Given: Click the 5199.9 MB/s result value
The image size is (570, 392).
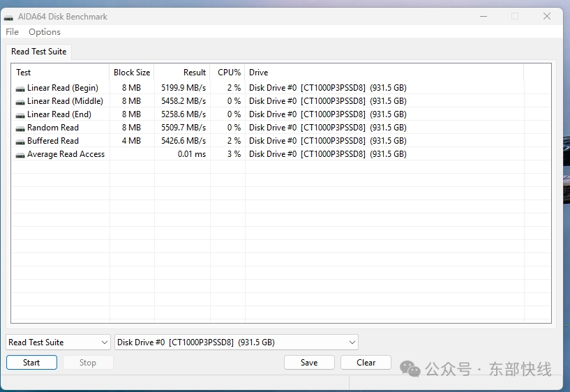Looking at the screenshot, I should pyautogui.click(x=183, y=88).
